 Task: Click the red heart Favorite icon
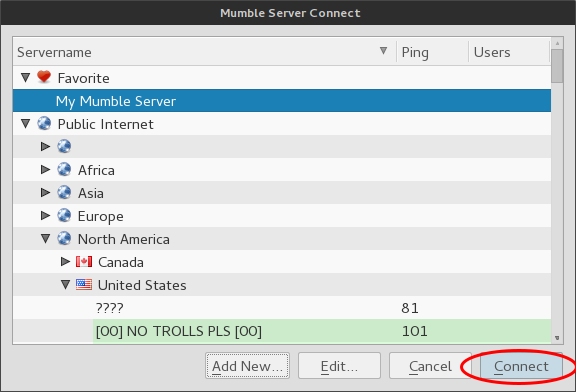44,77
